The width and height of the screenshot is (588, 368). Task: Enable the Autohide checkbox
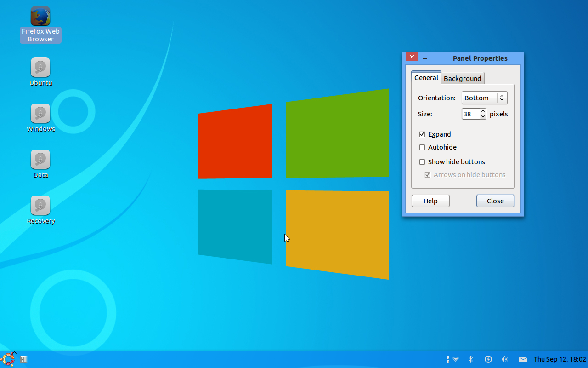tap(422, 147)
